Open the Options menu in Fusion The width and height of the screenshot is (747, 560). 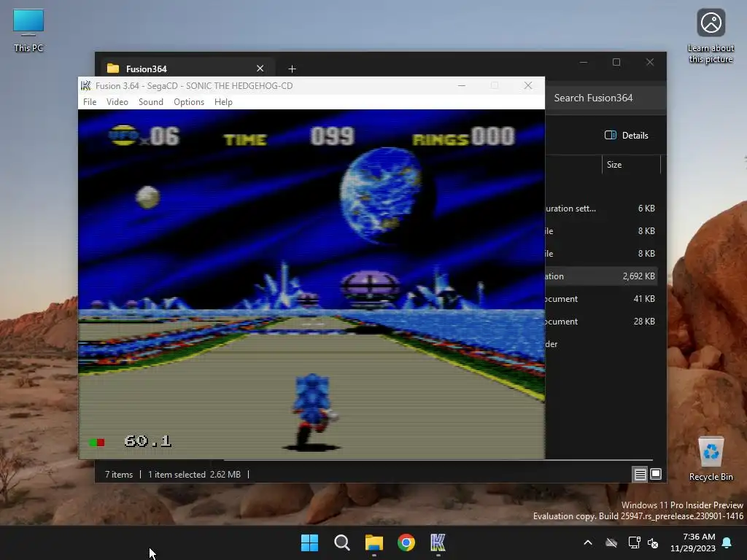[189, 102]
